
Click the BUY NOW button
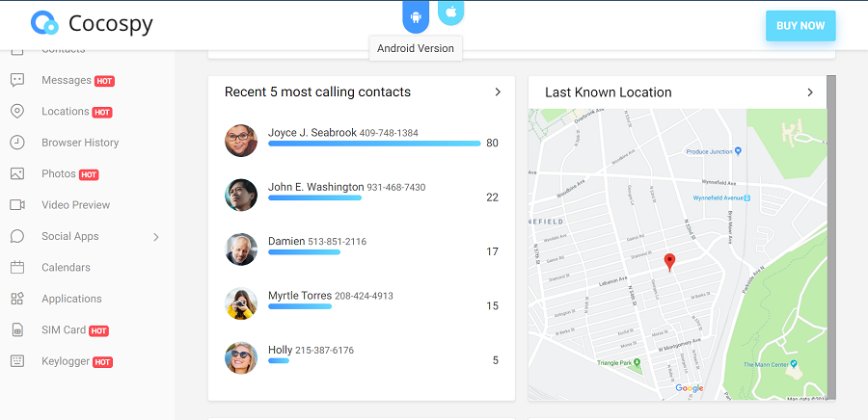[800, 26]
